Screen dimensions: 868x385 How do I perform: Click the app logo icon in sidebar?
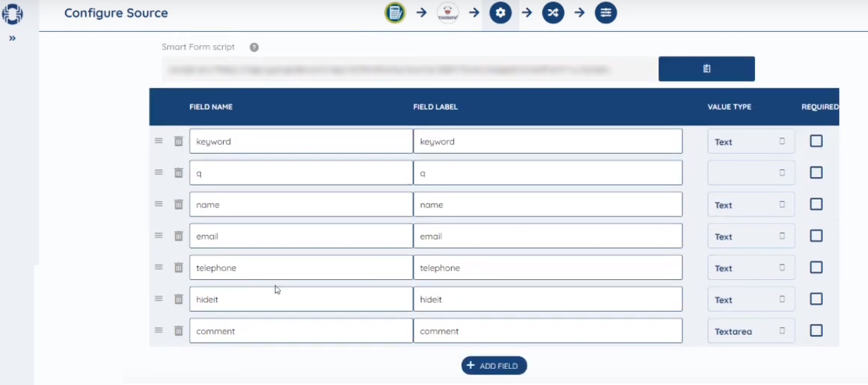pyautogui.click(x=13, y=13)
